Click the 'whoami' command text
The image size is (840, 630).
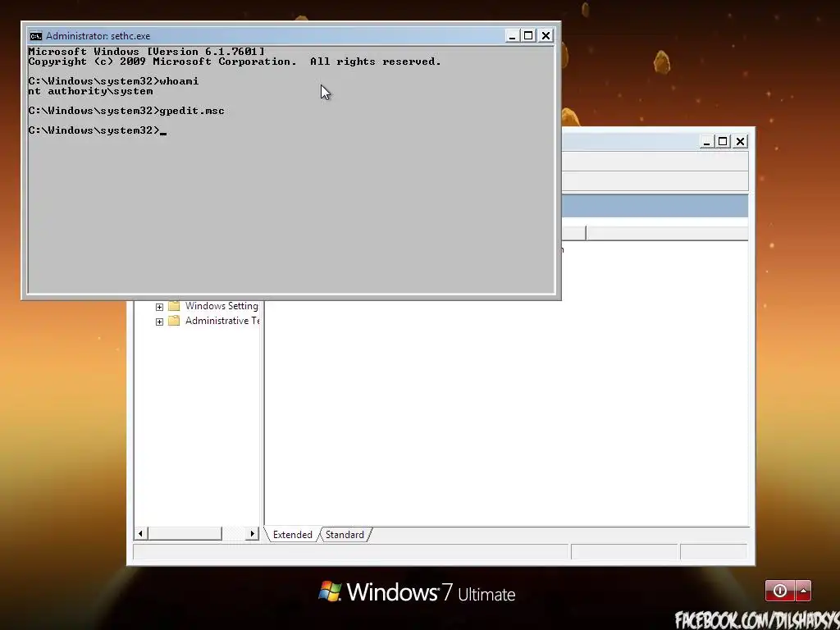pos(179,81)
